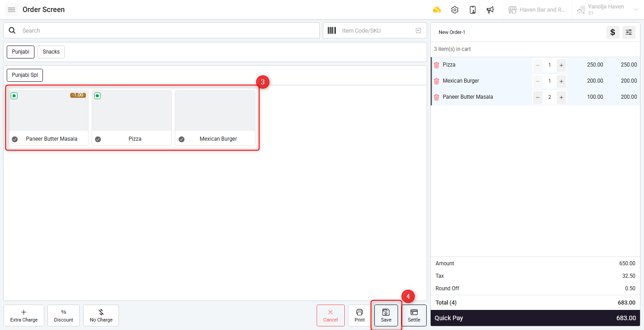Save the order
The image size is (644, 330).
(386, 316)
